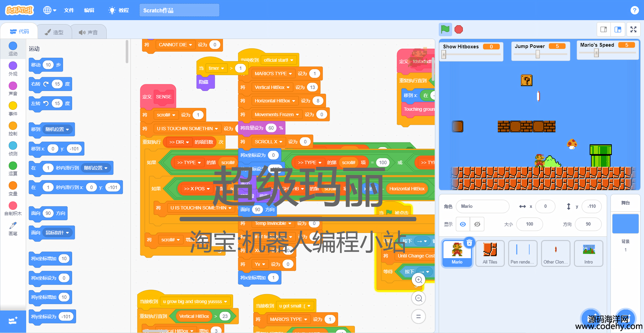Select the Other Clon... sprite
This screenshot has width=644, height=333.
555,253
